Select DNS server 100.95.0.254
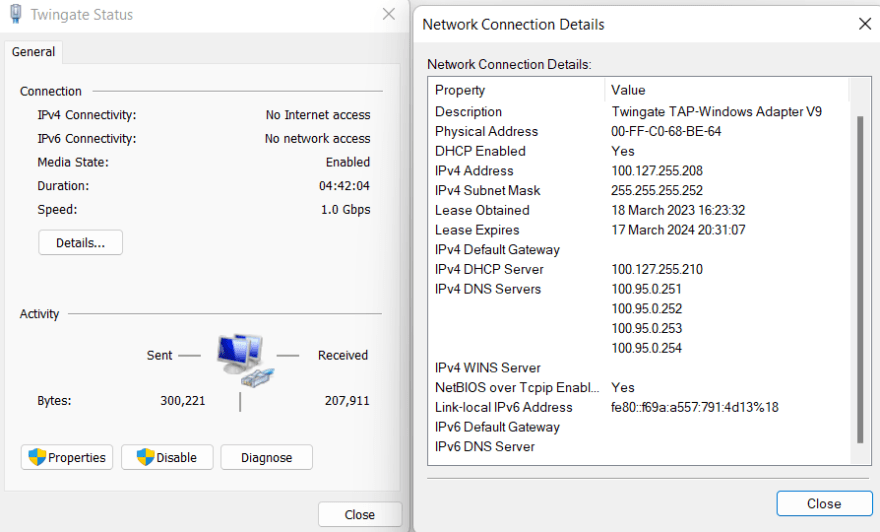 point(647,348)
